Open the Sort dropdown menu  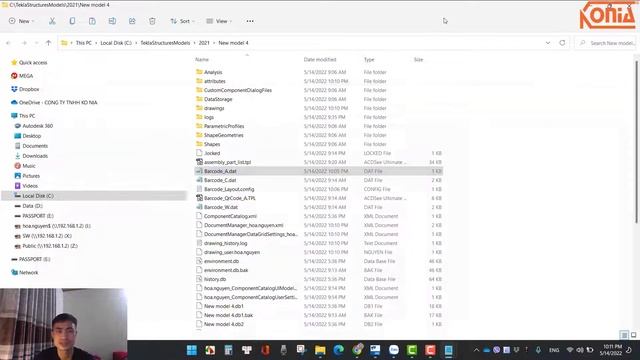[182, 21]
